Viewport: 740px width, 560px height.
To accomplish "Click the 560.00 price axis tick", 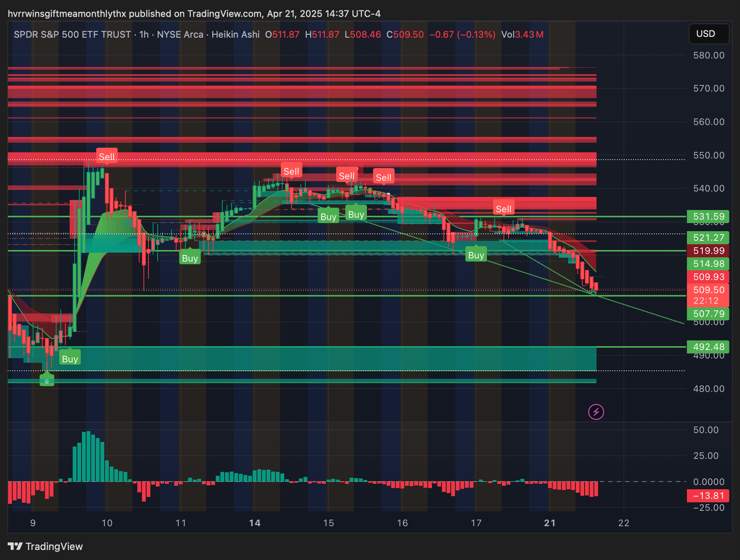I will pos(708,122).
